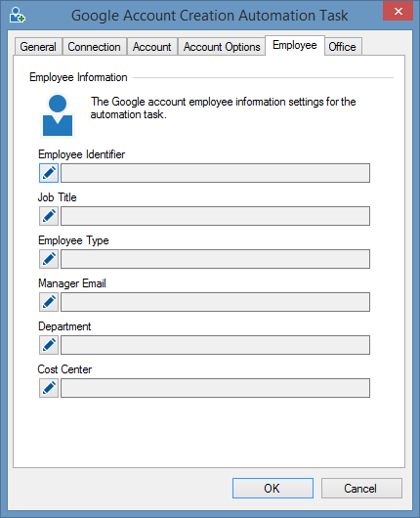The height and width of the screenshot is (518, 420).
Task: Click the pencil icon for Employee Identifier
Action: [x=49, y=173]
